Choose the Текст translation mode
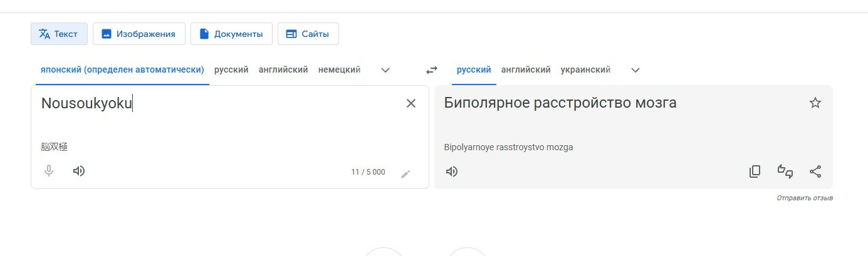The width and height of the screenshot is (868, 256). [59, 34]
